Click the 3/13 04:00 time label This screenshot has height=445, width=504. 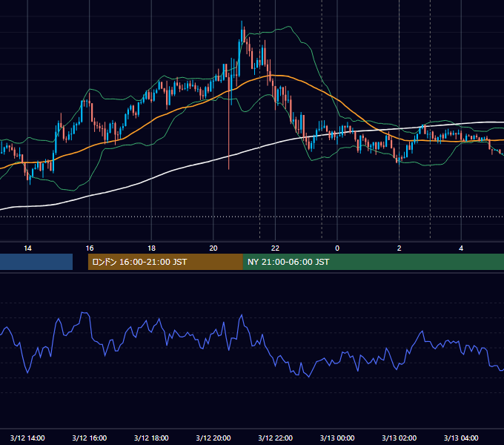[x=461, y=438]
